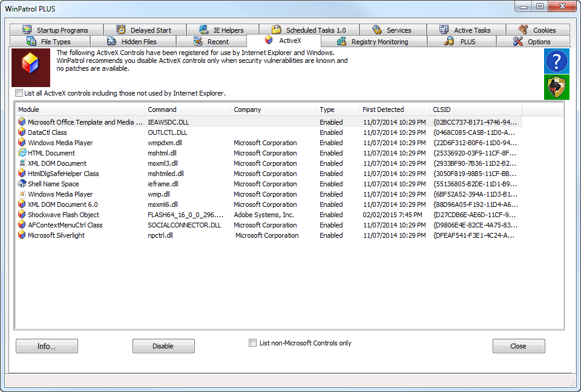Sort list by Module column header
The width and height of the screenshot is (581, 392).
tap(80, 109)
